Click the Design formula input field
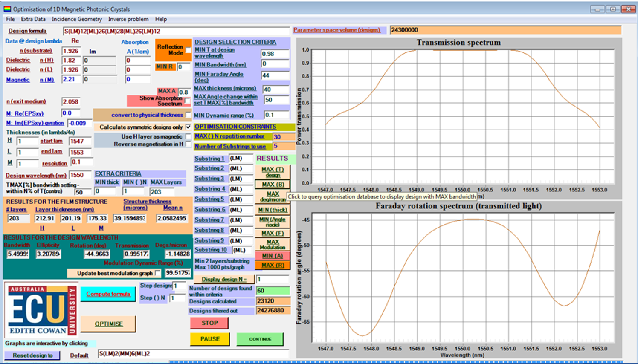Image resolution: width=638 pixels, height=364 pixels. [176, 31]
